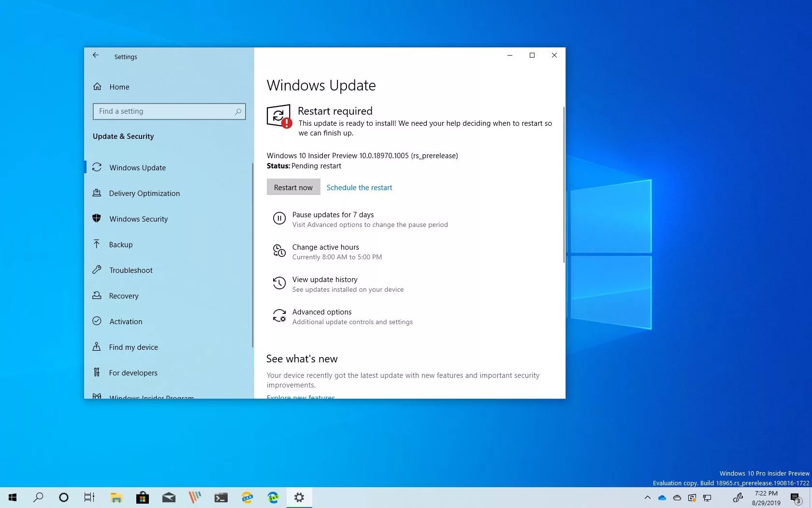Click the sidebar vertical scrollbar

(252, 255)
